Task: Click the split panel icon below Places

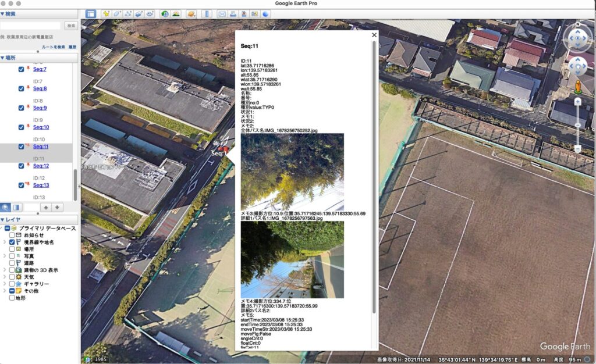Action: coord(16,208)
